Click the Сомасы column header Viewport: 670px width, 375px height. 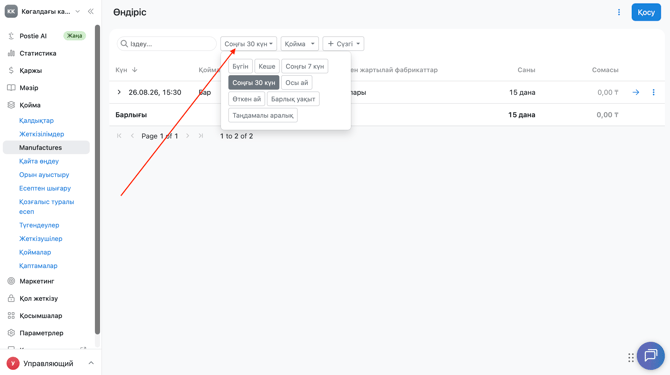(605, 70)
